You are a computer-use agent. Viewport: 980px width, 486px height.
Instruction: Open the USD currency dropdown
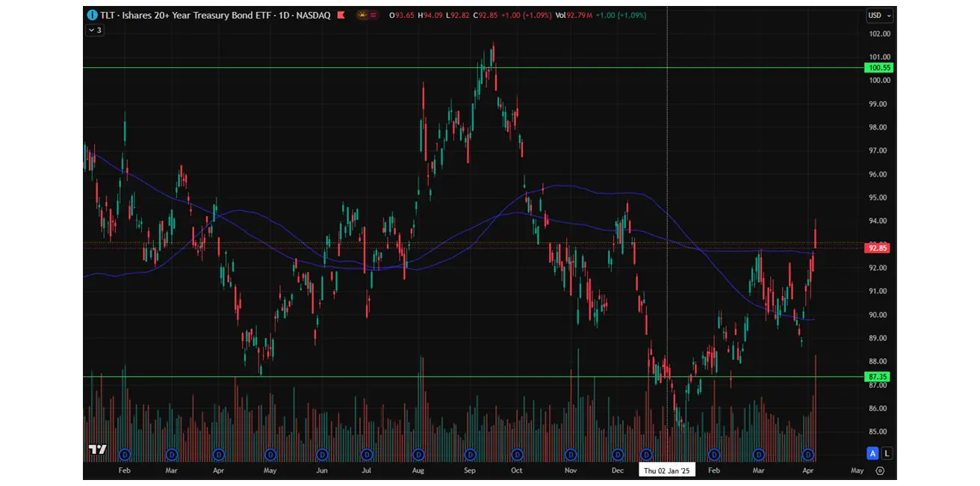880,15
